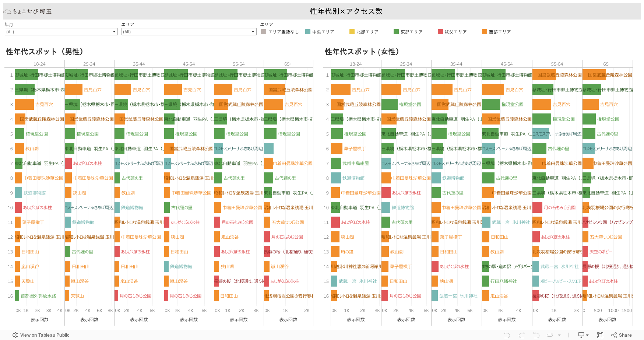Click 鉄道博物館 label in male 18-24 rank 9
644x340 pixels.
coord(35,193)
